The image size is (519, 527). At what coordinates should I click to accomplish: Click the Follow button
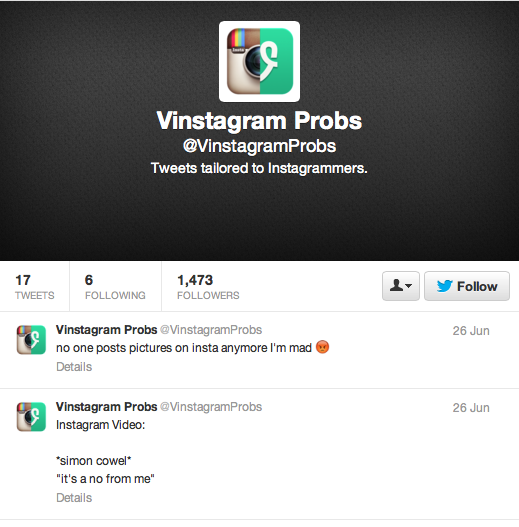467,286
